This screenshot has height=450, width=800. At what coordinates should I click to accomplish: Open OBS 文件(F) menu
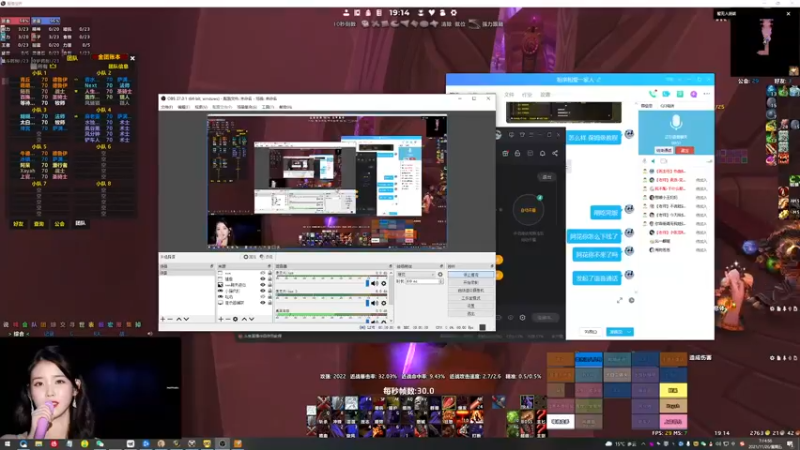tap(167, 107)
